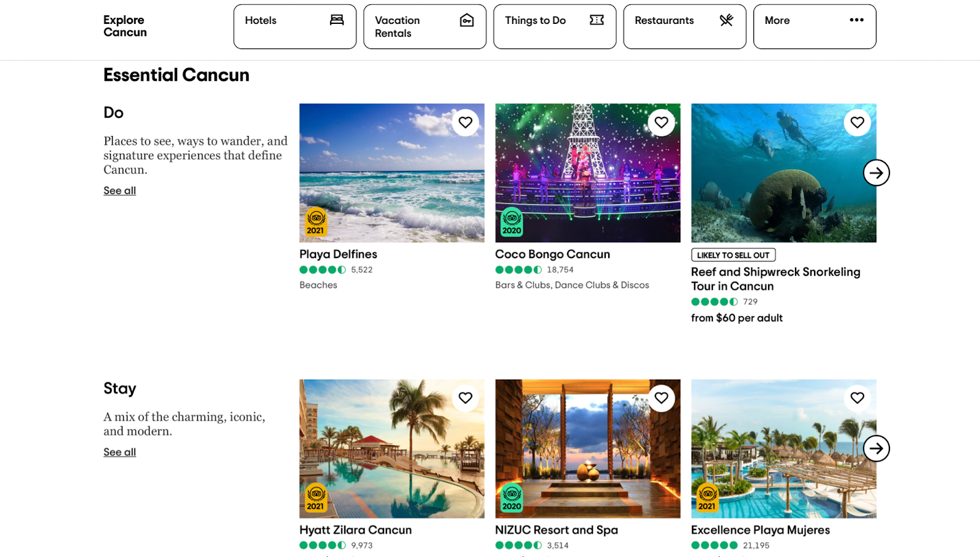Image resolution: width=980 pixels, height=557 pixels.
Task: Open the Hotels tab
Action: [x=295, y=26]
